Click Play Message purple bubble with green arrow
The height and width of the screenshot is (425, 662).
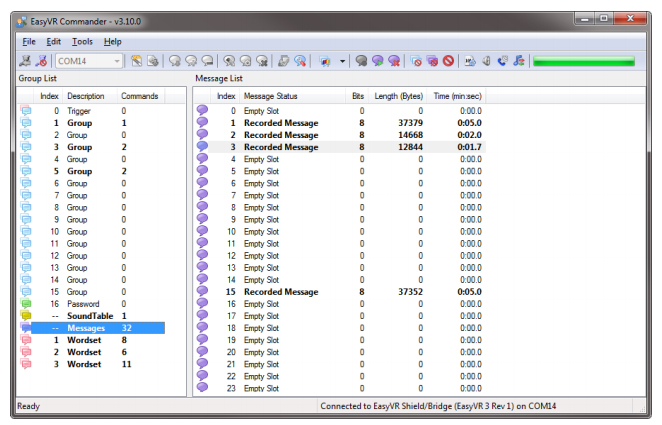click(x=377, y=61)
